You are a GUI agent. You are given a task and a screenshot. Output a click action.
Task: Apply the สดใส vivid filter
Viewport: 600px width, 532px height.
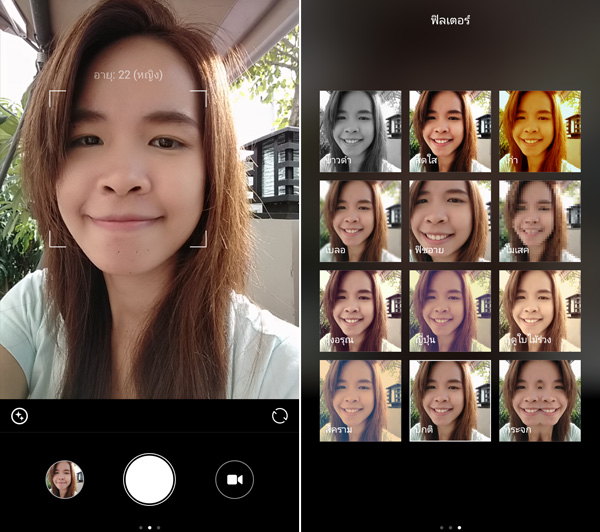[449, 131]
